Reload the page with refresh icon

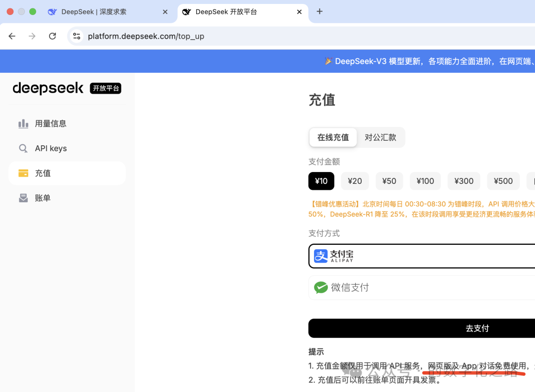(x=52, y=36)
